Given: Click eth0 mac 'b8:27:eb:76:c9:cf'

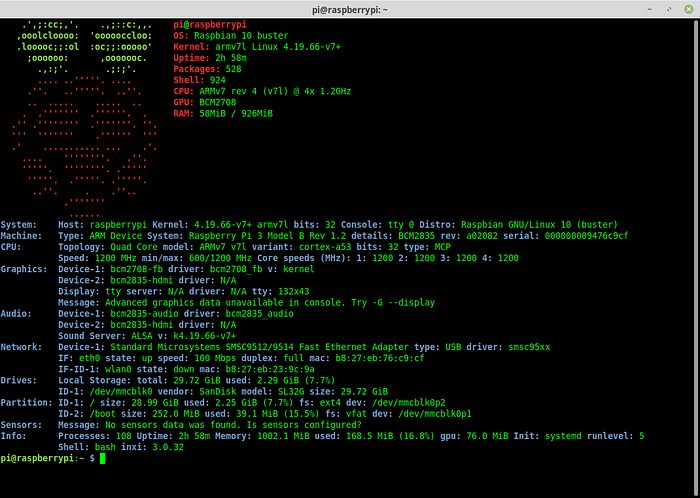Looking at the screenshot, I should click(x=379, y=358).
